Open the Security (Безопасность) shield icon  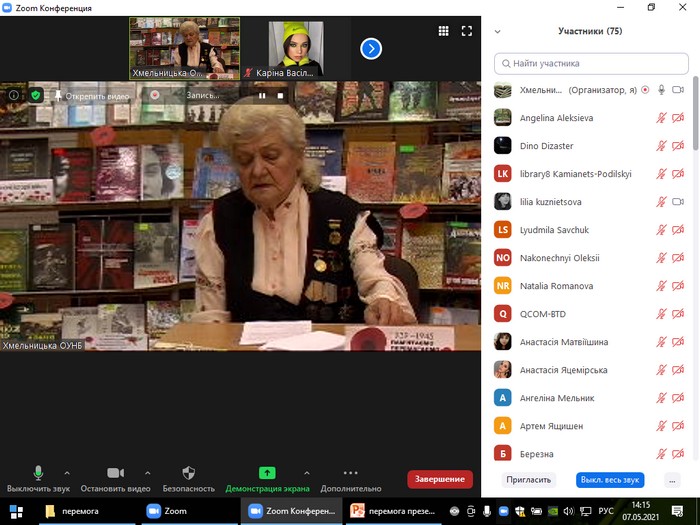pyautogui.click(x=188, y=473)
